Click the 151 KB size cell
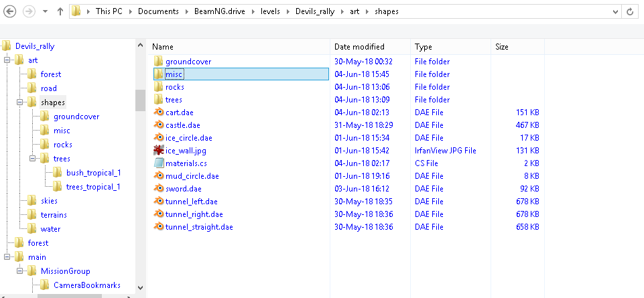This screenshot has width=644, height=298. (528, 113)
